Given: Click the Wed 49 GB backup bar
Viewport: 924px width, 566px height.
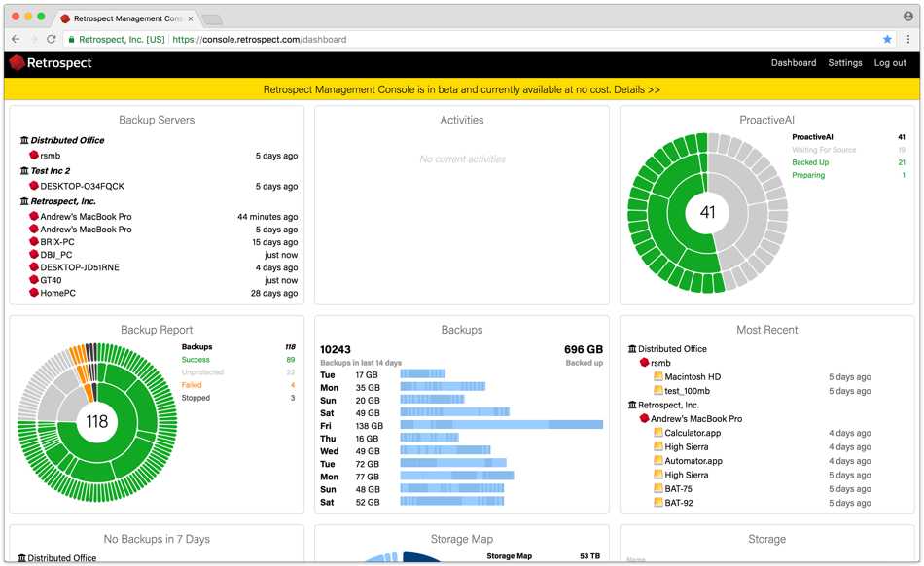Looking at the screenshot, I should (x=444, y=451).
